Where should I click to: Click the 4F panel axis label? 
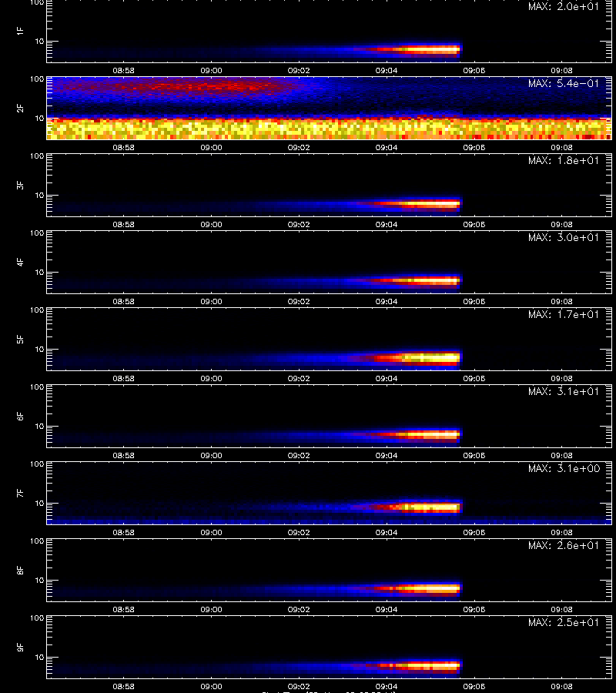pyautogui.click(x=20, y=262)
